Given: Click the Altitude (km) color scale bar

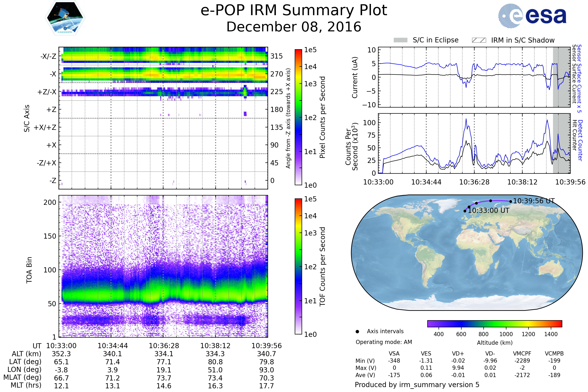Looking at the screenshot, I should coord(494,323).
